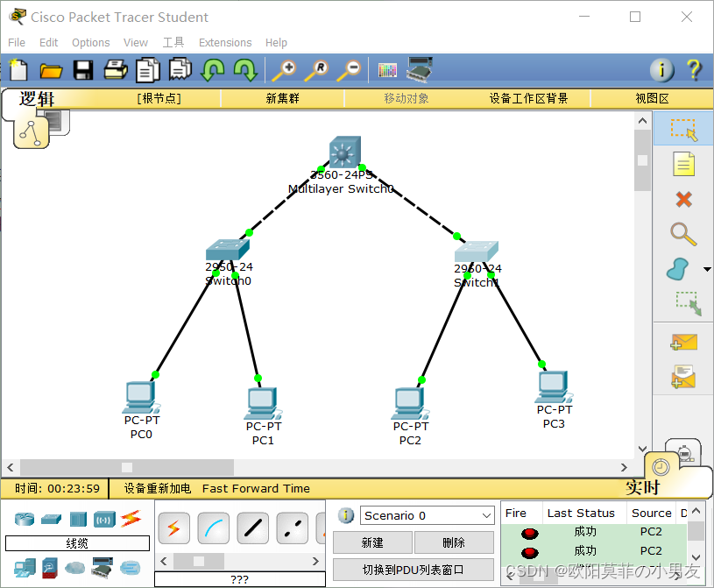Click the question mark help icon

pyautogui.click(x=694, y=70)
